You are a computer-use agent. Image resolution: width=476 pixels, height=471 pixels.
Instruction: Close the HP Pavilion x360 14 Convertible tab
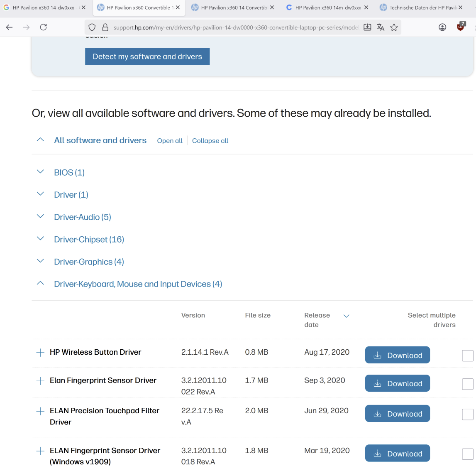pyautogui.click(x=272, y=7)
